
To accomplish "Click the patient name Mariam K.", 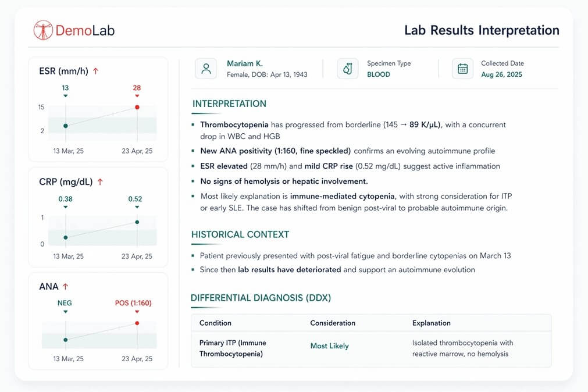I will coord(245,63).
